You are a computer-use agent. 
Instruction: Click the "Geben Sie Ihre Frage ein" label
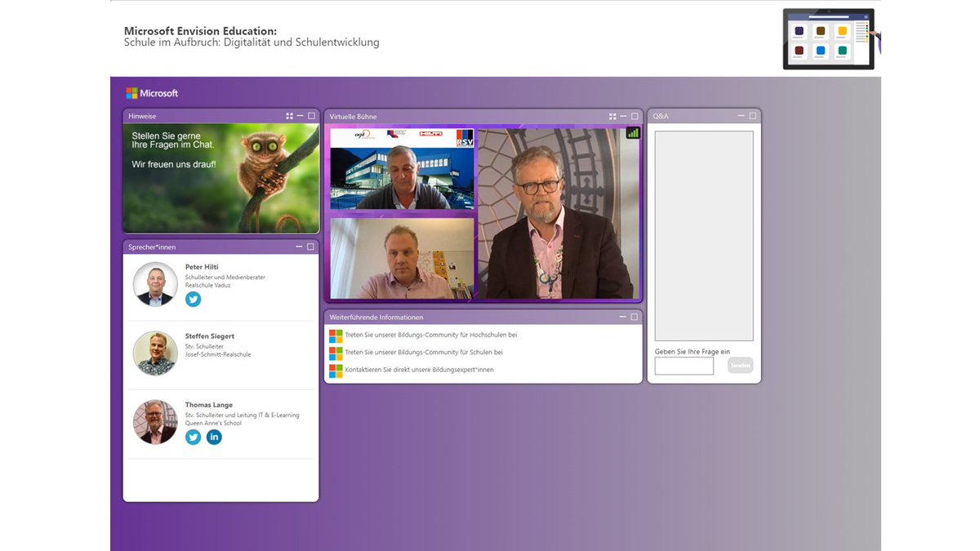tap(693, 352)
